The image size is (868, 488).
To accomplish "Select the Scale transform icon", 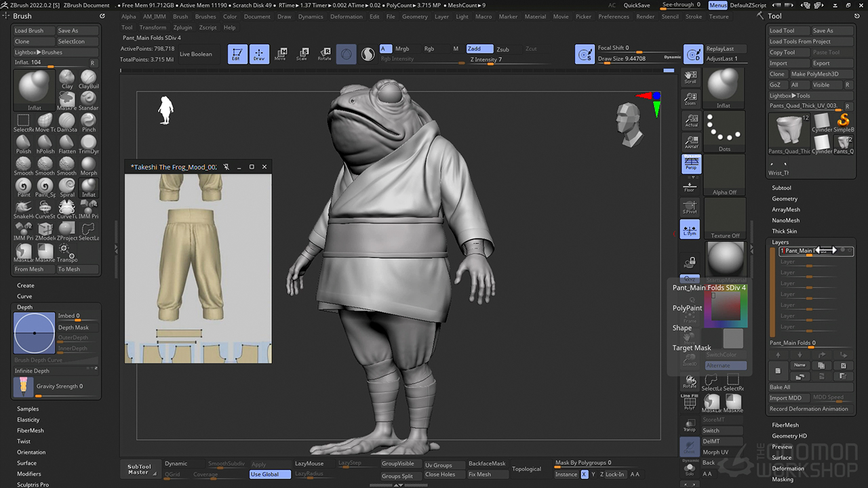I will point(302,54).
